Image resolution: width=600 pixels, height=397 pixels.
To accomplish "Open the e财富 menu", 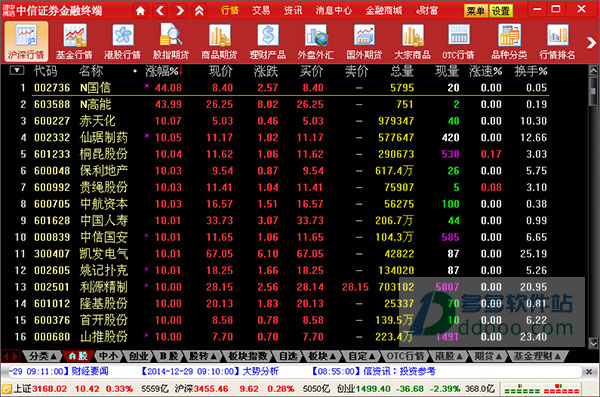I will point(427,10).
